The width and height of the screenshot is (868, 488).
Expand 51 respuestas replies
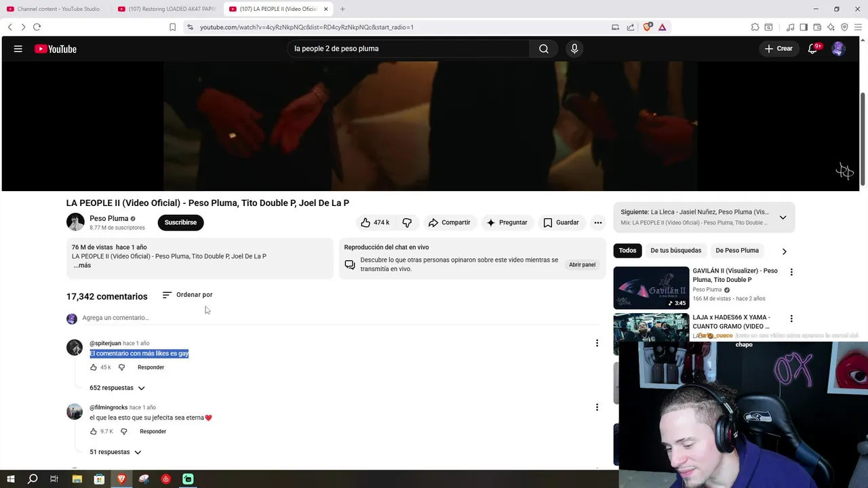tap(115, 452)
